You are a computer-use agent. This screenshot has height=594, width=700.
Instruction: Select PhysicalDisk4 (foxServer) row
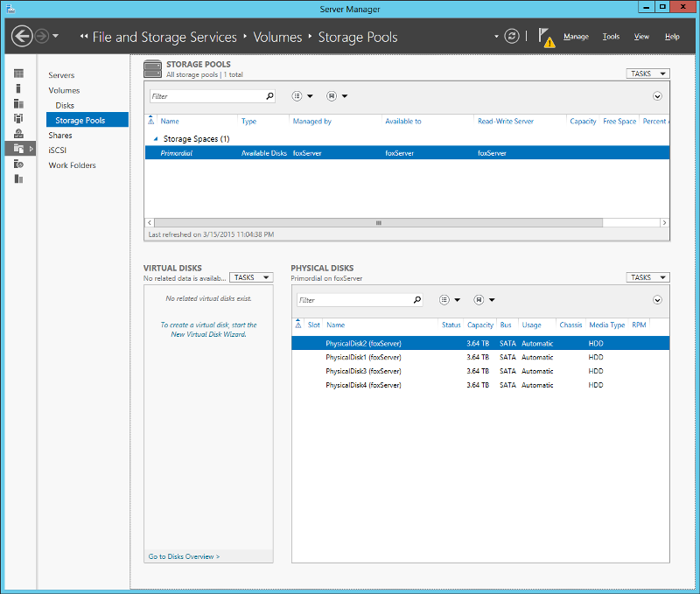(480, 385)
